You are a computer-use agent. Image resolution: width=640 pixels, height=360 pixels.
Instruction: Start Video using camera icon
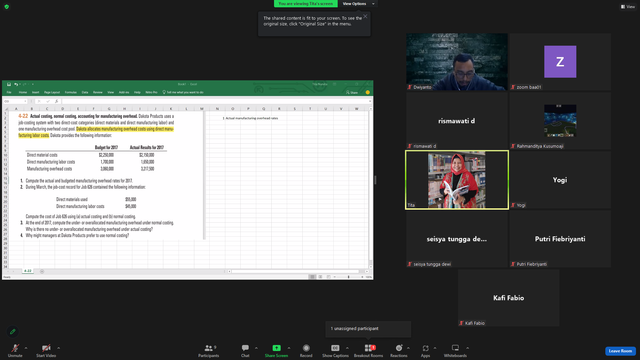(x=46, y=348)
